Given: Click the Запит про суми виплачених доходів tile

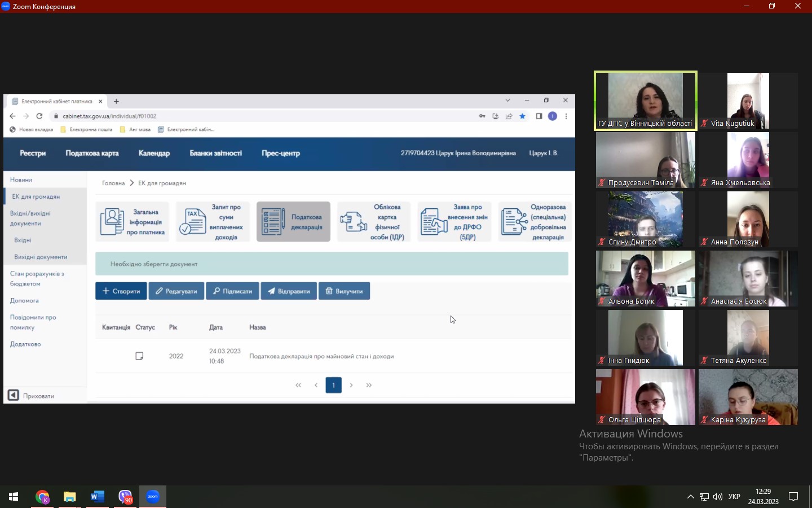Looking at the screenshot, I should pos(213,222).
